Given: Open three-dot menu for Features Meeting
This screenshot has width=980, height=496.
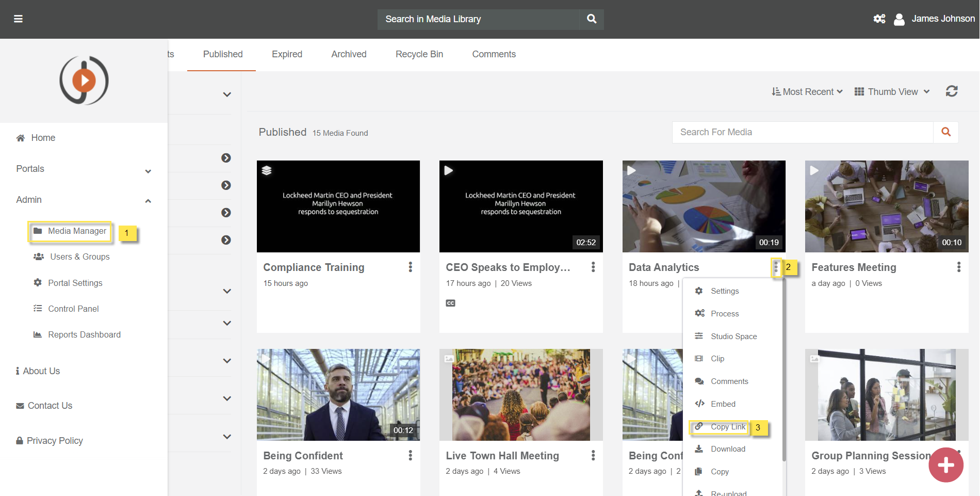Looking at the screenshot, I should 958,267.
